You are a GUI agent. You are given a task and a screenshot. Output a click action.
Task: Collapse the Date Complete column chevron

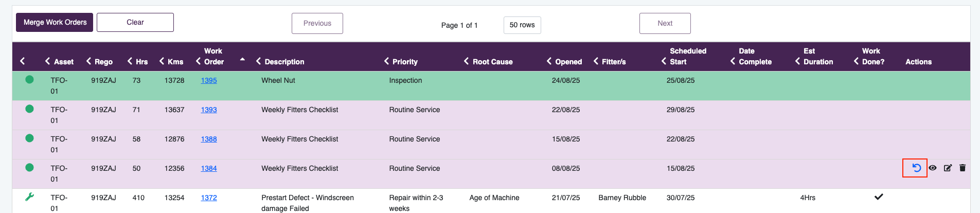[x=733, y=61]
